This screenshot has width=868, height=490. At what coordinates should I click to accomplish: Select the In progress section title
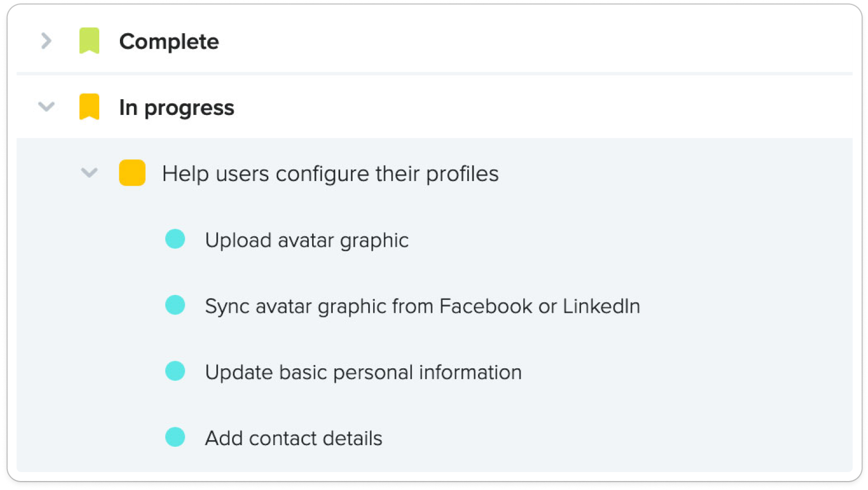pyautogui.click(x=177, y=108)
